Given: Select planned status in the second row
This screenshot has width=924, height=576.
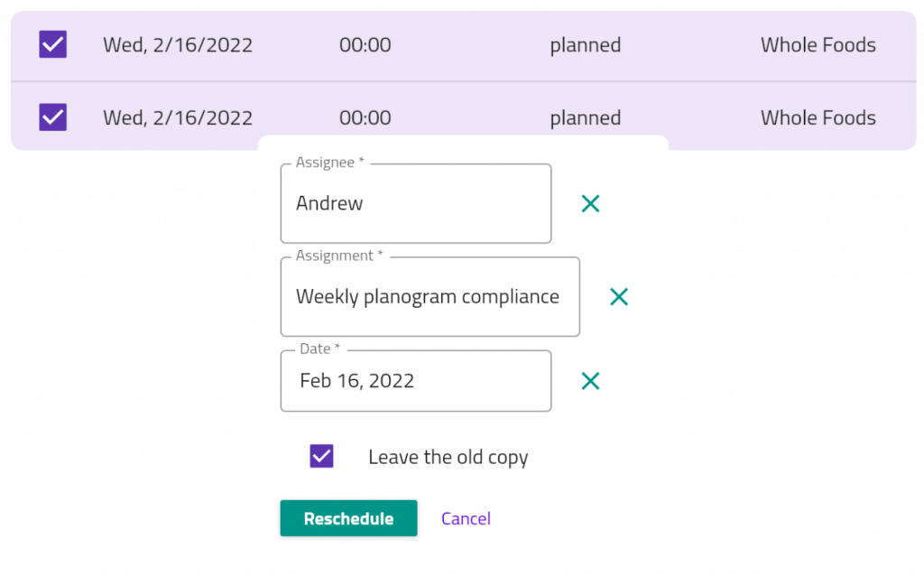Looking at the screenshot, I should tap(585, 117).
